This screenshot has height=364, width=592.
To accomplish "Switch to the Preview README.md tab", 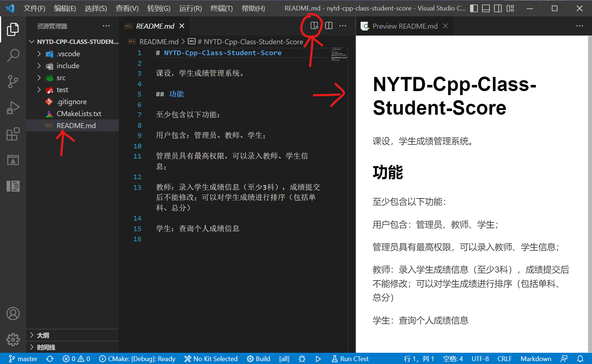I will tap(405, 26).
